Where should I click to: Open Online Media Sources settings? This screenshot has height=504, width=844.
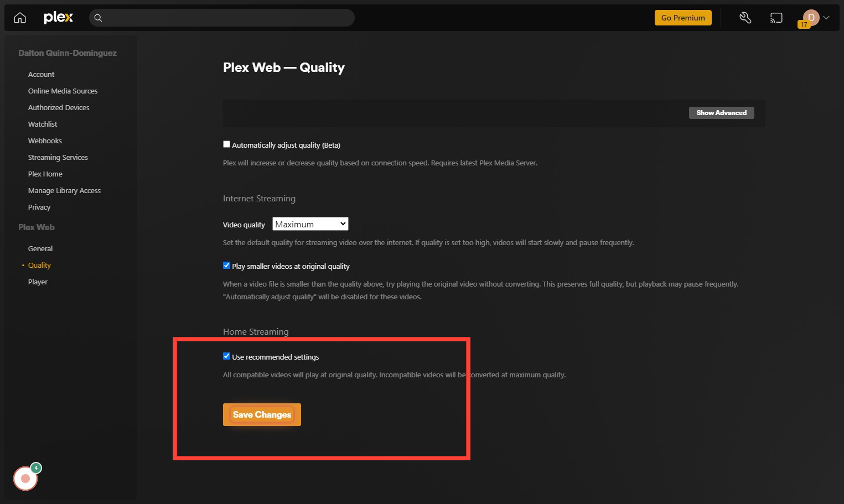click(63, 91)
